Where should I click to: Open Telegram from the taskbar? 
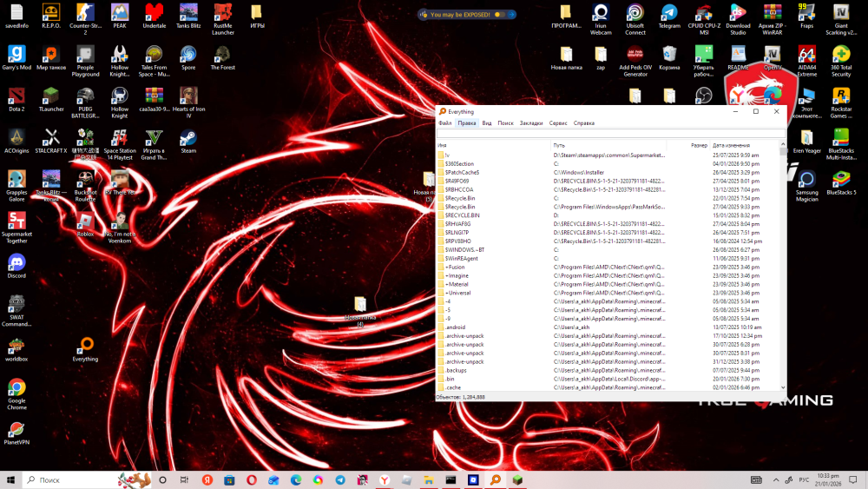340,479
